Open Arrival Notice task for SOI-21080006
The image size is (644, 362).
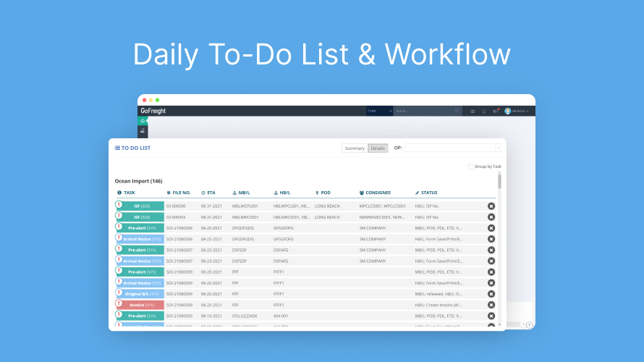point(142,239)
